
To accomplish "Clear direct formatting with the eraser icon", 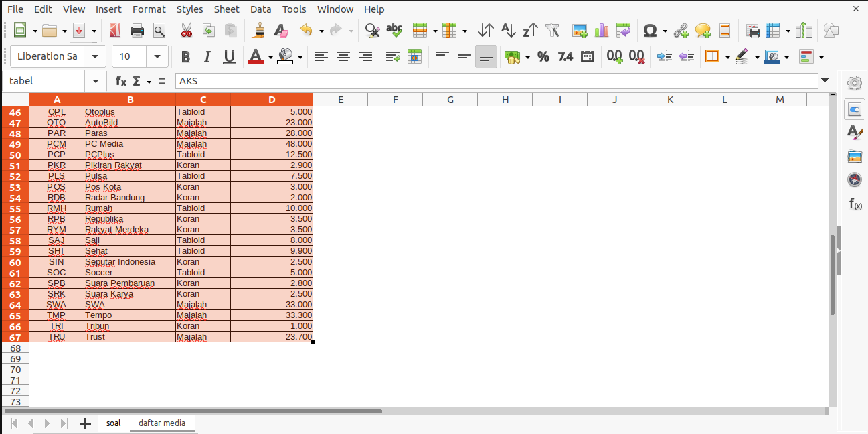I will (x=281, y=30).
